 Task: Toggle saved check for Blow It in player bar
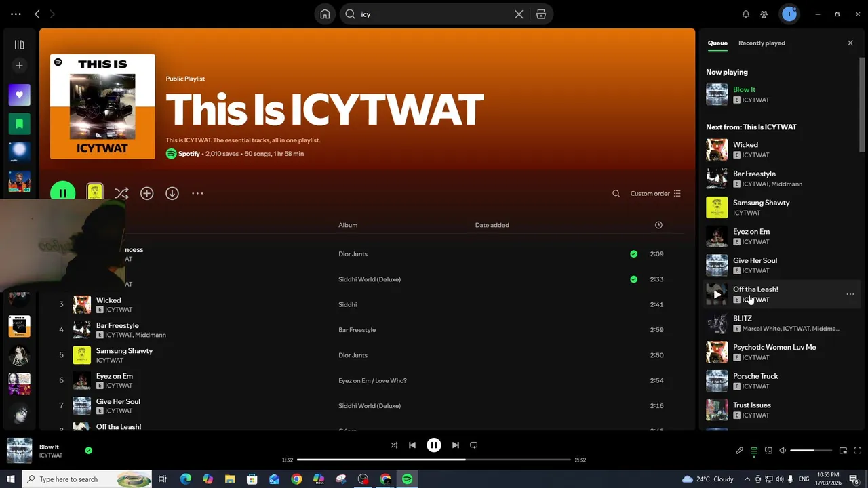click(x=88, y=451)
